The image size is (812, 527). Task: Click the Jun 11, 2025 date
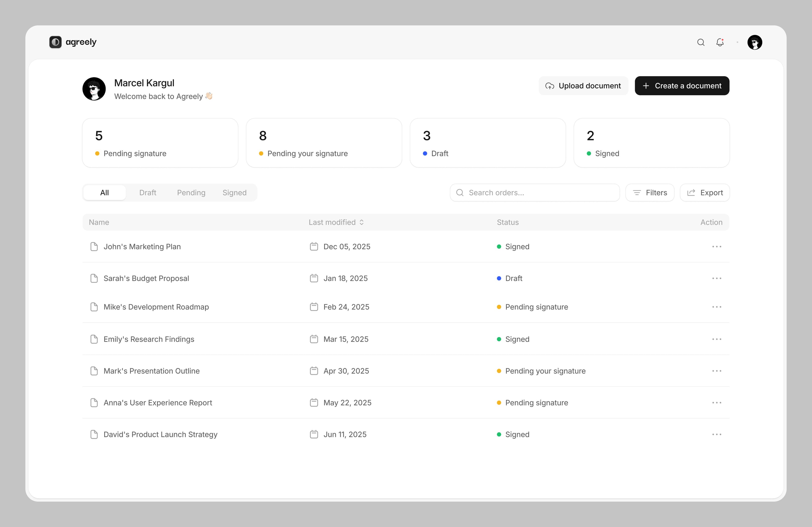pos(345,435)
